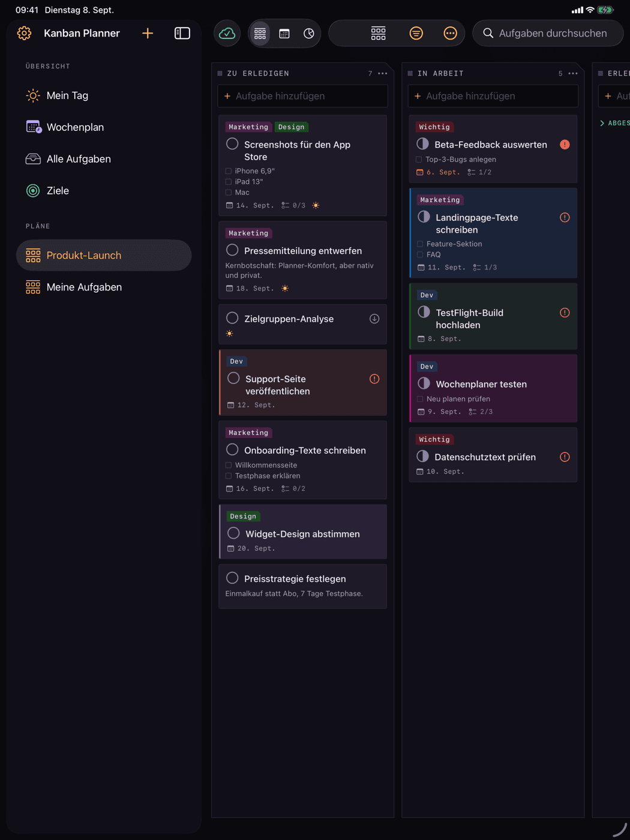Open Wochenplan in sidebar
Screen dimensions: 630x840
104,127
